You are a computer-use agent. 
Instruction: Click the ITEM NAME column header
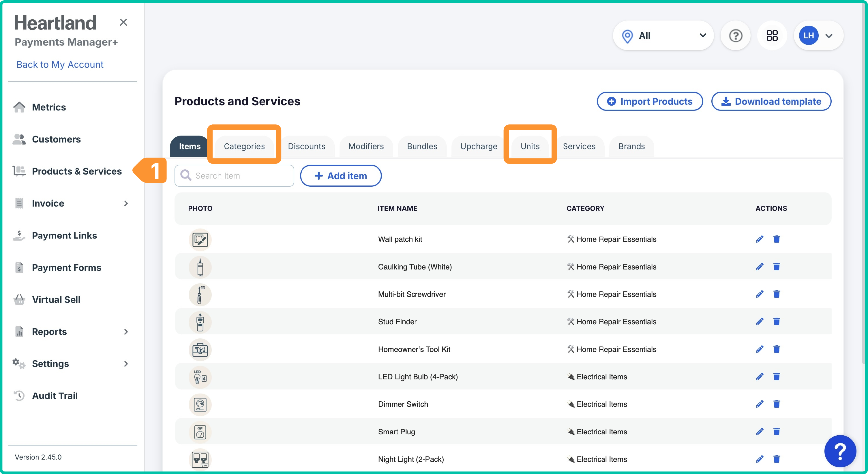click(397, 209)
